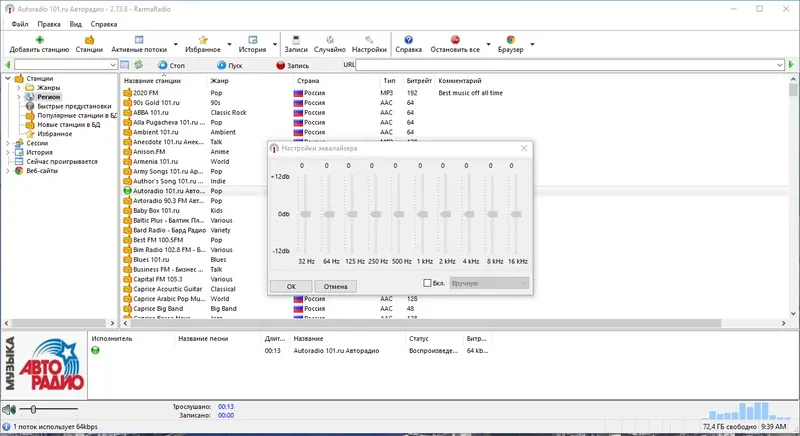Click the green go arrow beside URL field

point(791,65)
